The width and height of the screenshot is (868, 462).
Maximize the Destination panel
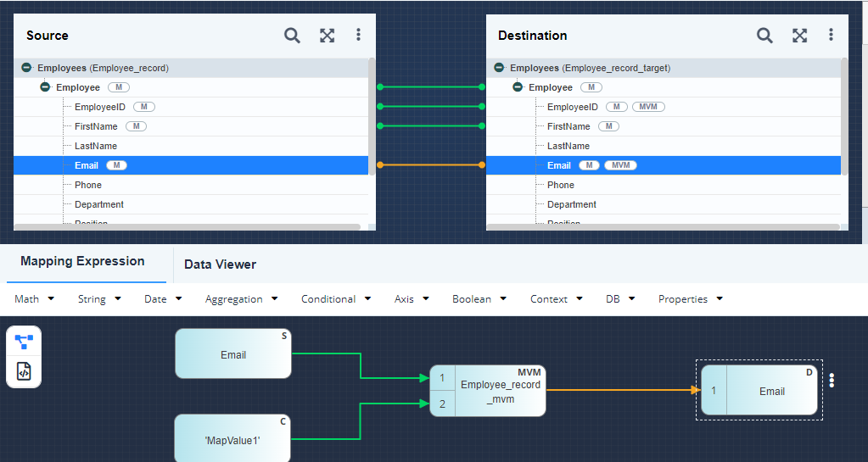(x=799, y=36)
